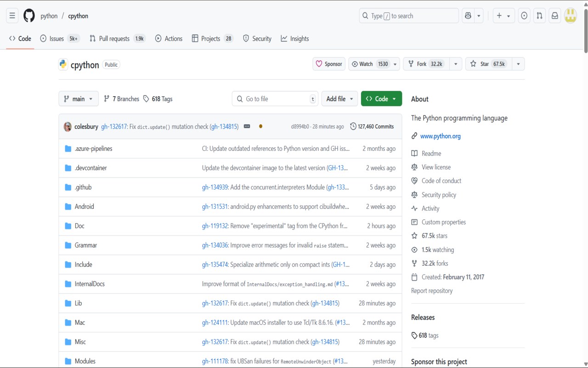This screenshot has height=368, width=588.
Task: Open the Mac folder
Action: click(x=80, y=322)
